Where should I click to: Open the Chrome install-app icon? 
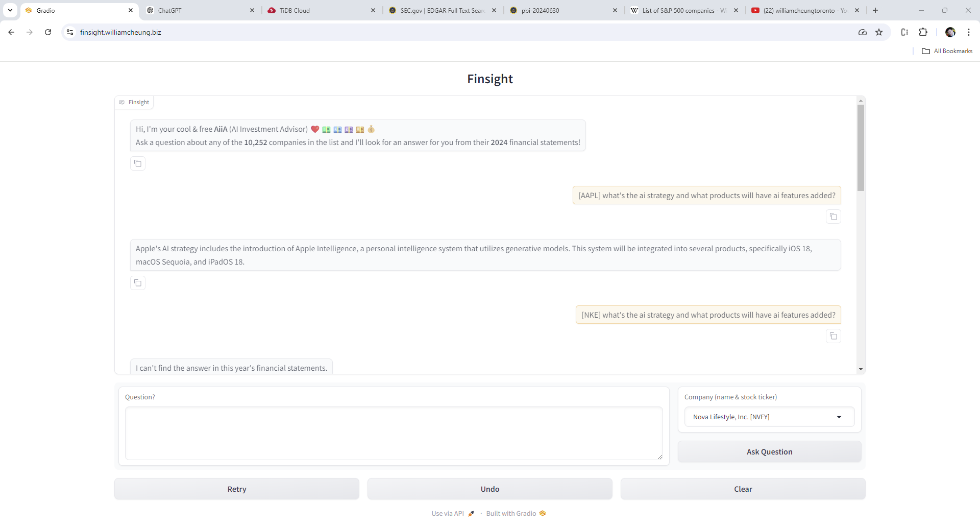pos(863,32)
